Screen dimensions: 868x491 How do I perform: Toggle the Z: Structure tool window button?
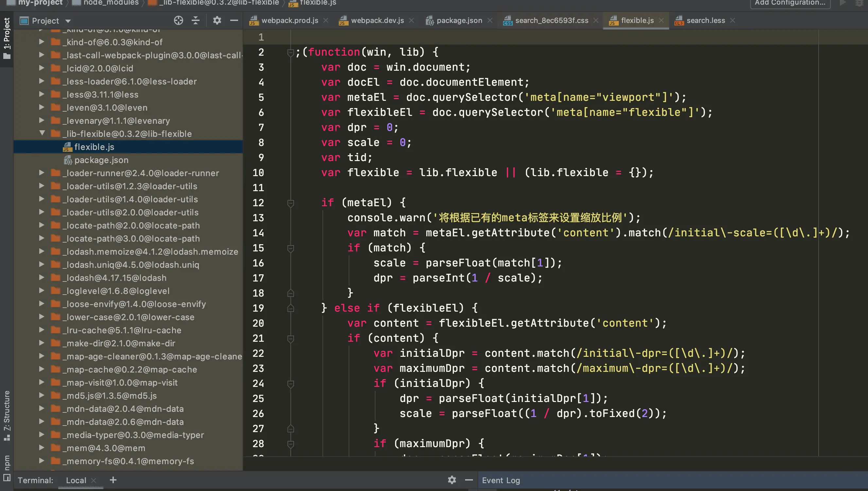(x=7, y=415)
